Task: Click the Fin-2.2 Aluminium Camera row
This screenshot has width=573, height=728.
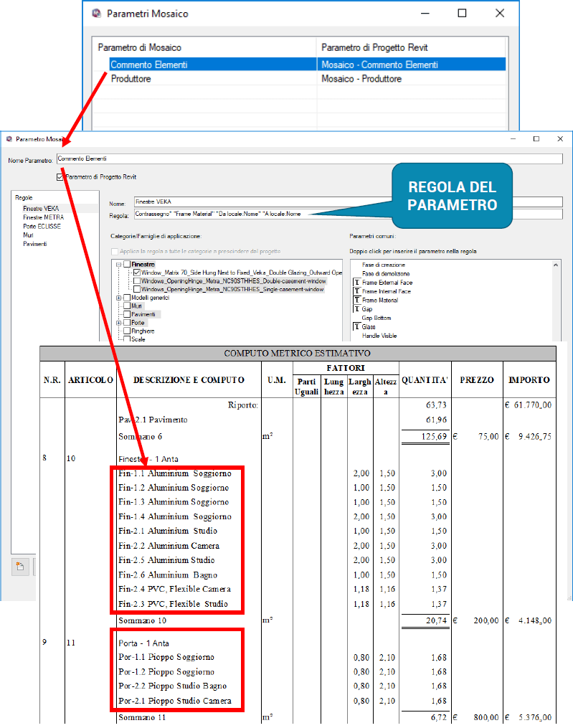Action: pyautogui.click(x=169, y=546)
